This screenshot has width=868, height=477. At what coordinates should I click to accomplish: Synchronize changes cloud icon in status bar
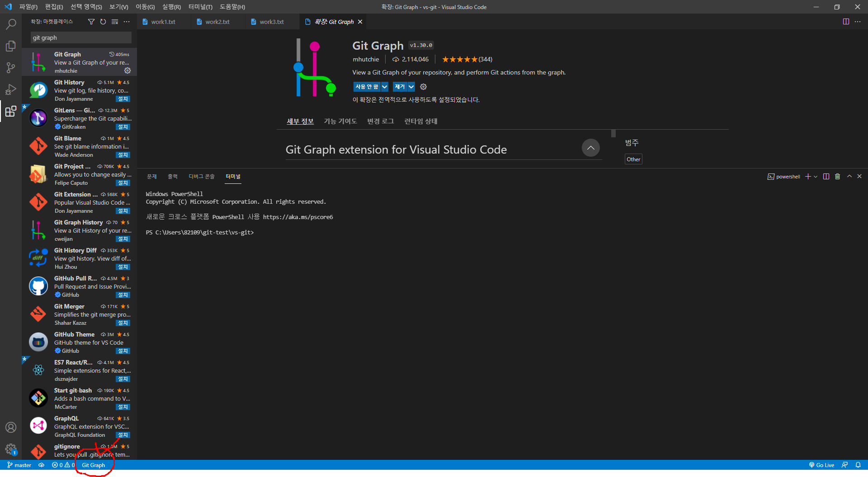(x=41, y=465)
